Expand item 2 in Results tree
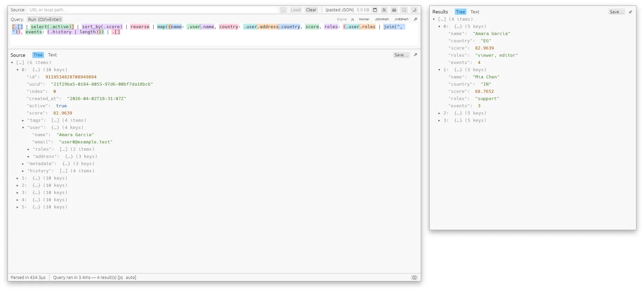The image size is (644, 291). 439,113
